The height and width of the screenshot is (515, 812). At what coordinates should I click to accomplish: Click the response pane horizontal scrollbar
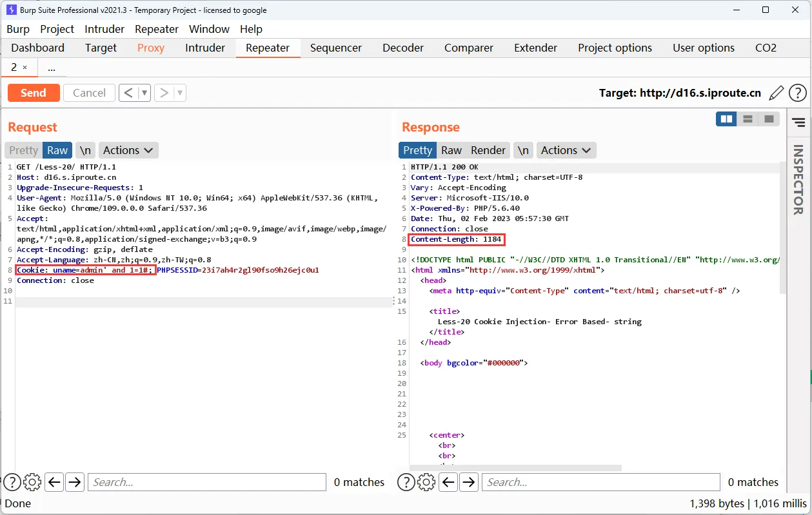point(516,468)
